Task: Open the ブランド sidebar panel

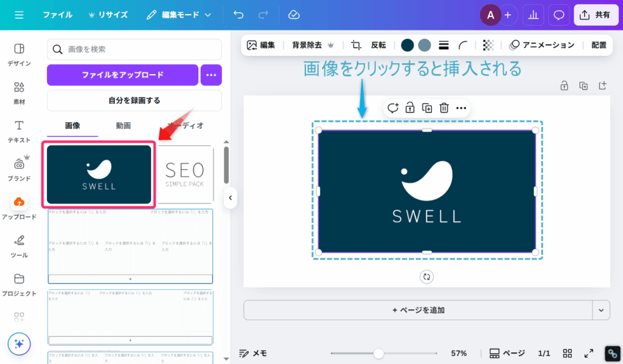Action: 19,169
